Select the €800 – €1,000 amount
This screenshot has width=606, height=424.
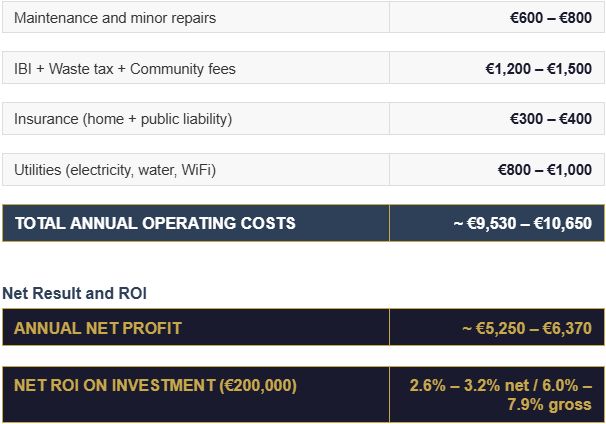tap(544, 170)
